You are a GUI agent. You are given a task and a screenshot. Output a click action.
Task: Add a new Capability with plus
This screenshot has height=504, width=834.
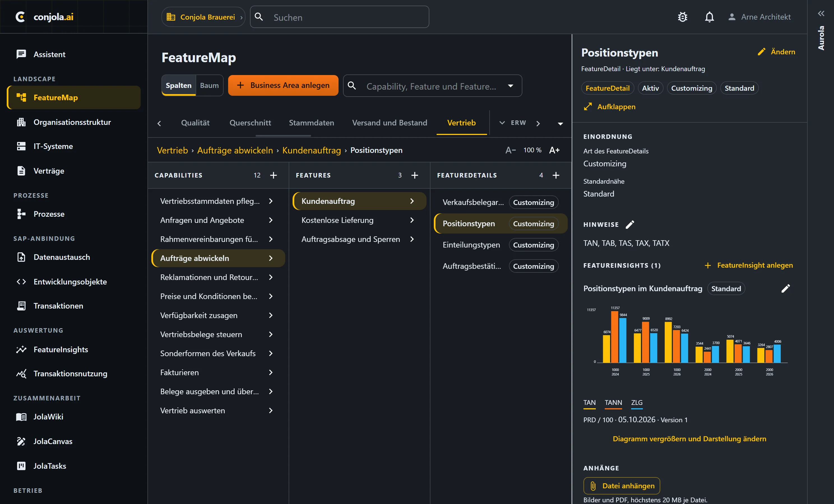click(274, 175)
